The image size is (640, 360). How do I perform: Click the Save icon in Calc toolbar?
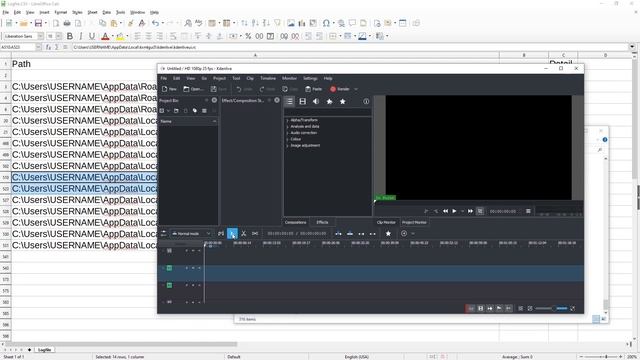[38, 23]
